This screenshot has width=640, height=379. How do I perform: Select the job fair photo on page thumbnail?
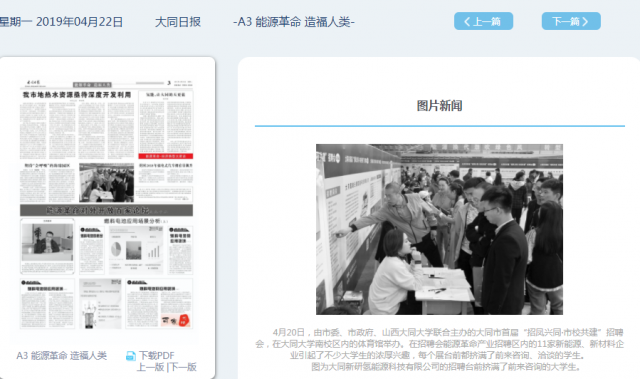pos(106,182)
